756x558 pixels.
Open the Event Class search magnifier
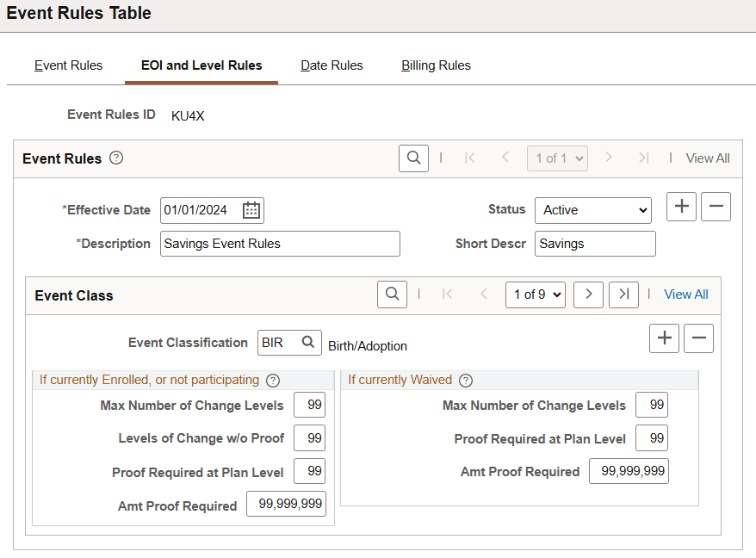pos(392,294)
